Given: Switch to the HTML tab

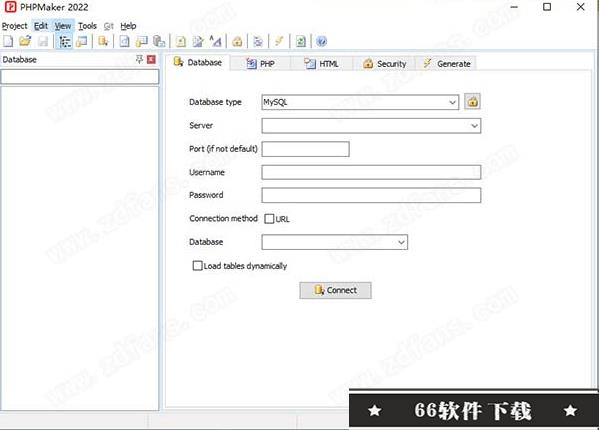Looking at the screenshot, I should pyautogui.click(x=322, y=64).
